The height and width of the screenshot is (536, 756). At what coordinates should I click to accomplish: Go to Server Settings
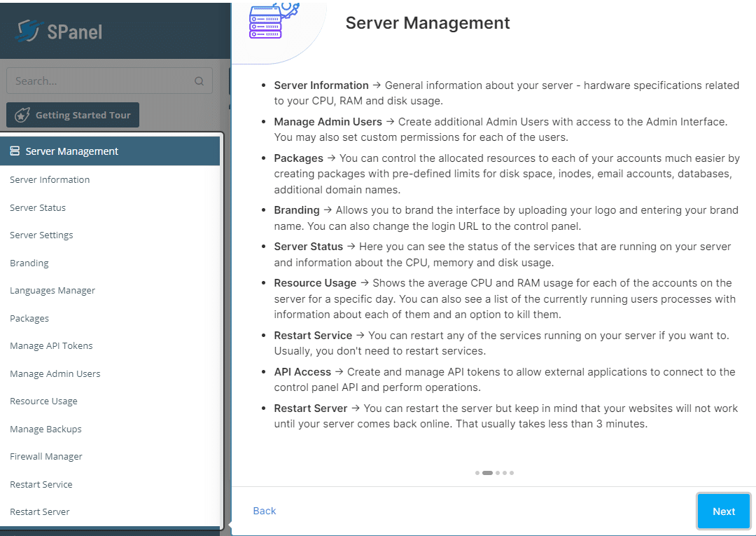(41, 235)
